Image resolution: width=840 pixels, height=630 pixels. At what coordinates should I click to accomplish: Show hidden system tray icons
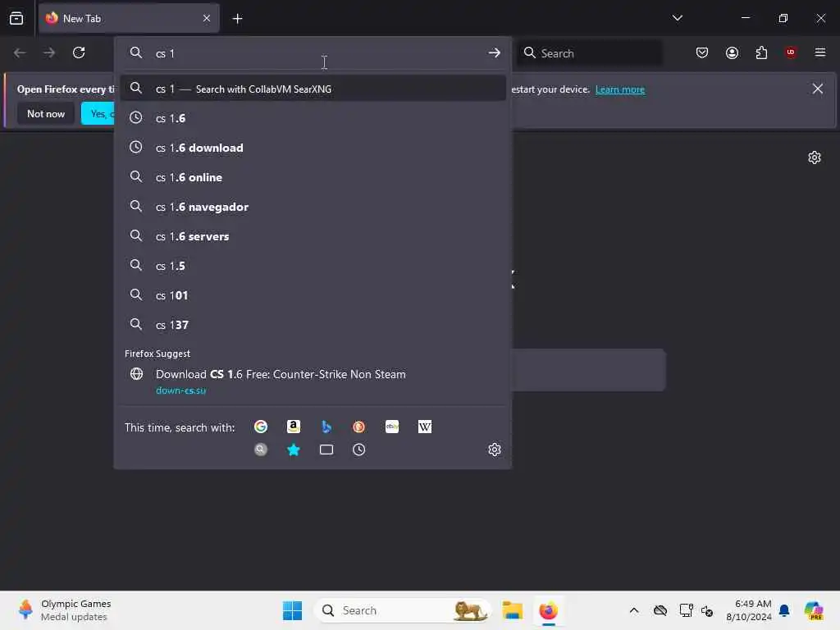[634, 610]
